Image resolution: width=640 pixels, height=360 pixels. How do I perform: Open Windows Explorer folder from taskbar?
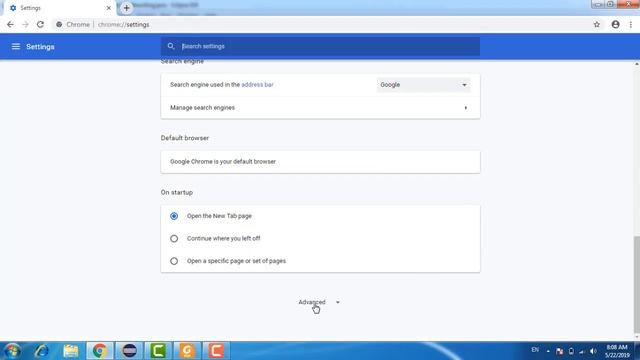pos(71,351)
